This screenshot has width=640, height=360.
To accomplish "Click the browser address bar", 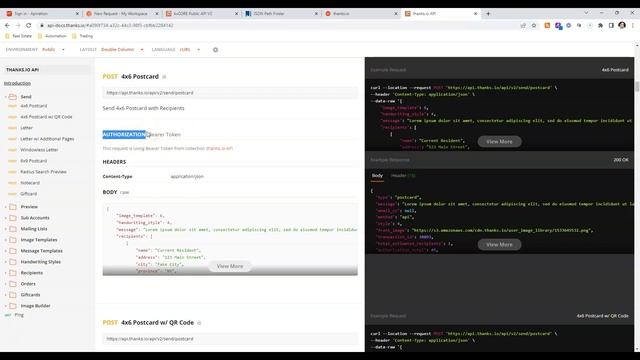I will pyautogui.click(x=278, y=25).
